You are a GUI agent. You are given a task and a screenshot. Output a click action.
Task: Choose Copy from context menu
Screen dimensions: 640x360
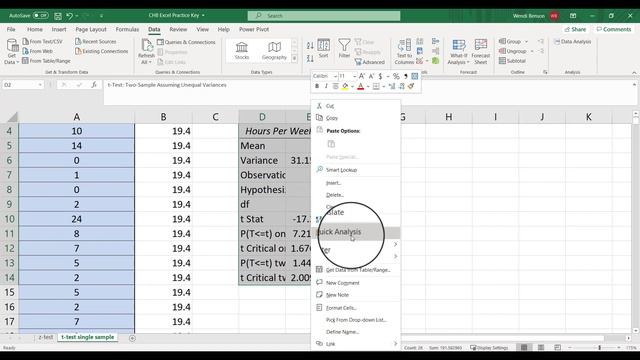click(355, 118)
